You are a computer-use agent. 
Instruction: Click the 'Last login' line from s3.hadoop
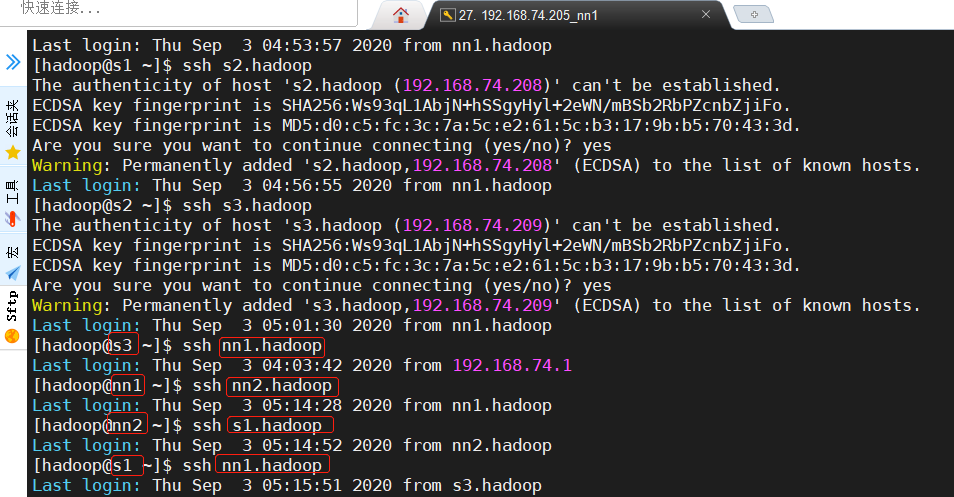(287, 485)
